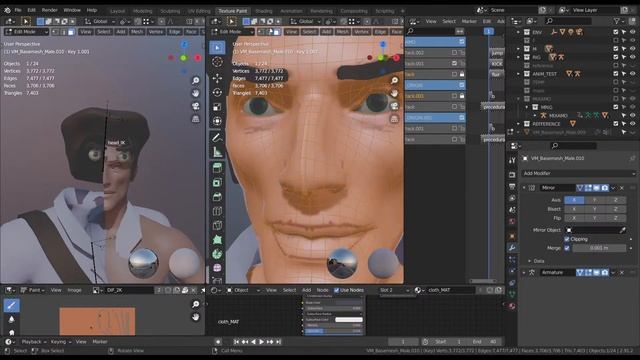Uncheck ANIM_TEST collection checkbox
The width and height of the screenshot is (640, 360).
pos(616,74)
